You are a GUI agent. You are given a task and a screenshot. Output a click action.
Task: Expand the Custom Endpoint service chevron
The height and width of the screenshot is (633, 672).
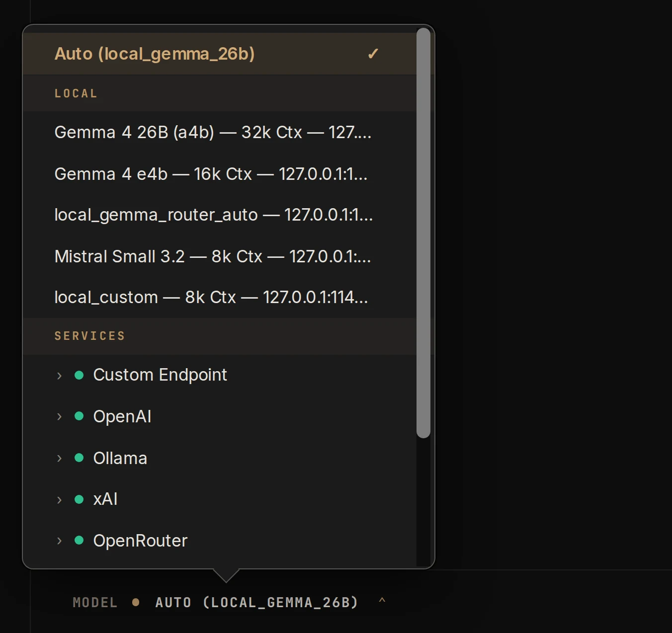(59, 376)
